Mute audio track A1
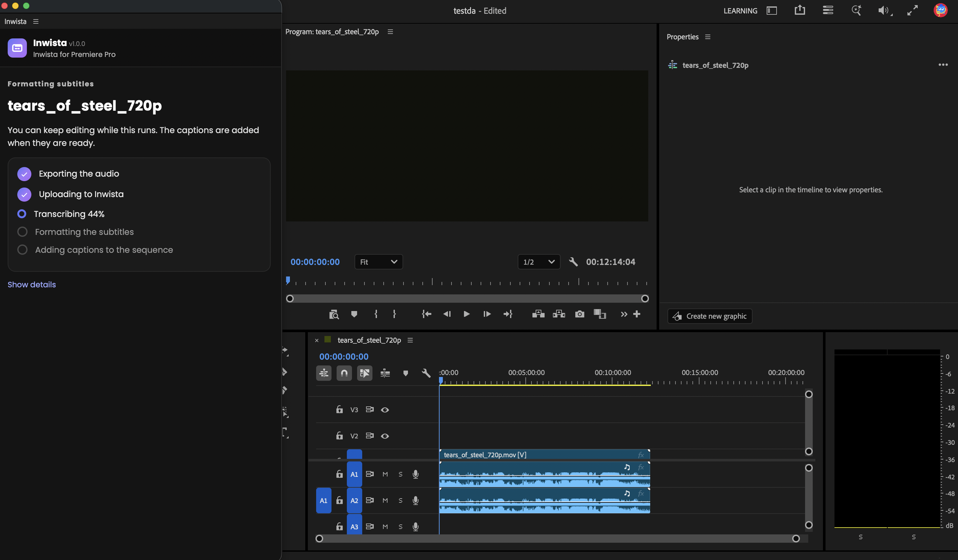This screenshot has width=958, height=560. [385, 474]
